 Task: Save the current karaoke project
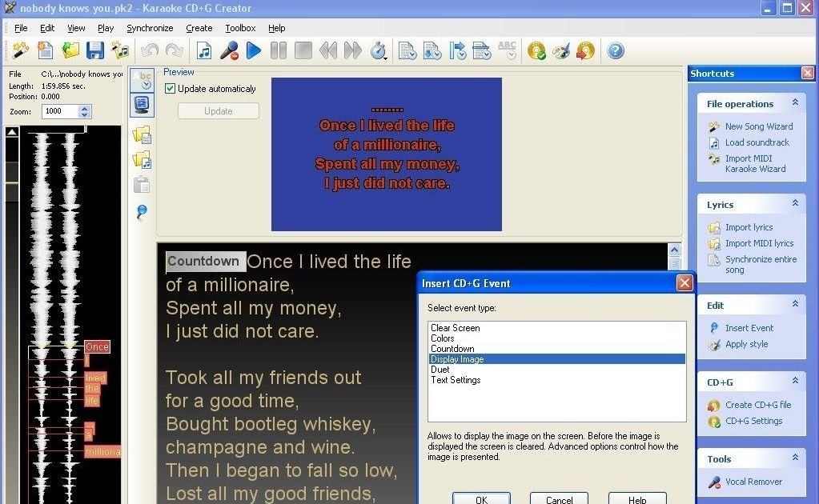95,50
